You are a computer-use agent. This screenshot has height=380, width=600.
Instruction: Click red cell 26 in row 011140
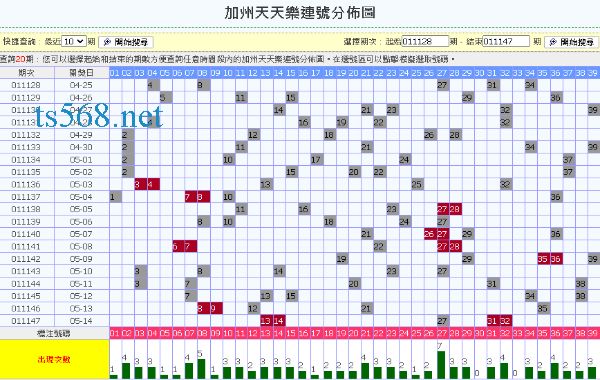click(429, 234)
